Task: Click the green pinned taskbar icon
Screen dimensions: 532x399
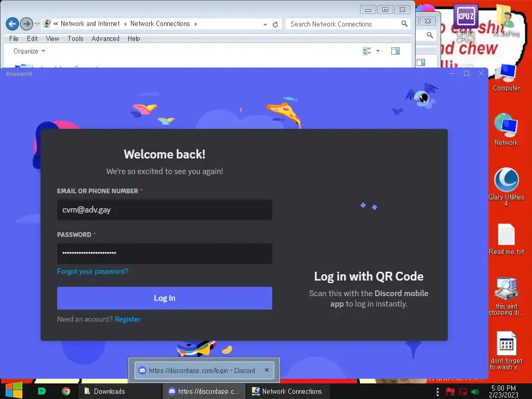Action: click(x=42, y=391)
